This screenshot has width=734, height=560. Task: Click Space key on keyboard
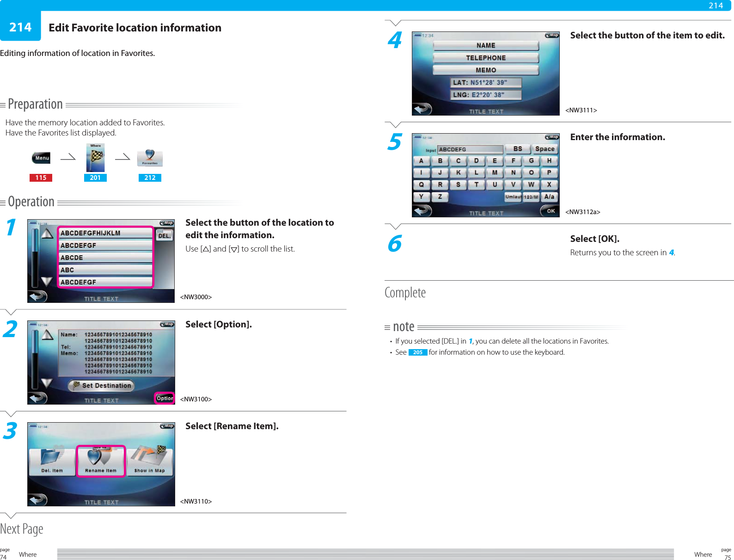click(545, 149)
